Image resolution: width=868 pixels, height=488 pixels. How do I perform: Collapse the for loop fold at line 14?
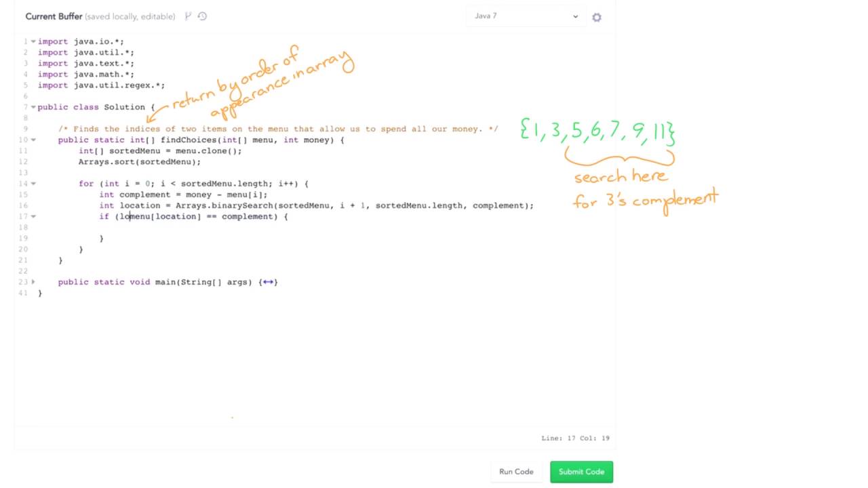pyautogui.click(x=33, y=184)
